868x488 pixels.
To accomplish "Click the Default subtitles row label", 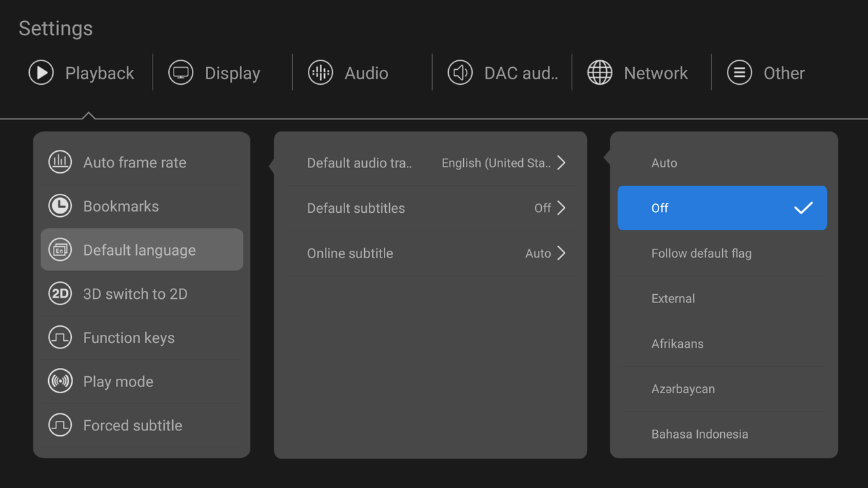I will (356, 208).
